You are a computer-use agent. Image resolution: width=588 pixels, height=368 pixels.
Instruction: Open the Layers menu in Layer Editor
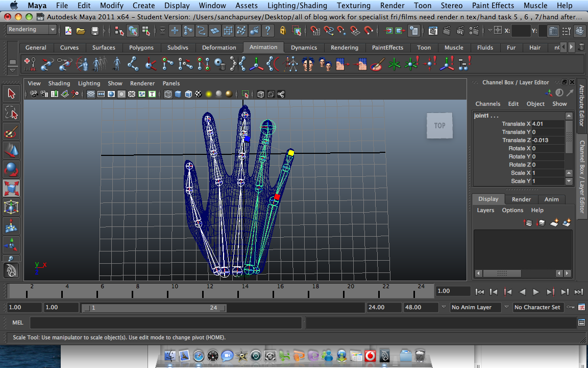pyautogui.click(x=485, y=210)
